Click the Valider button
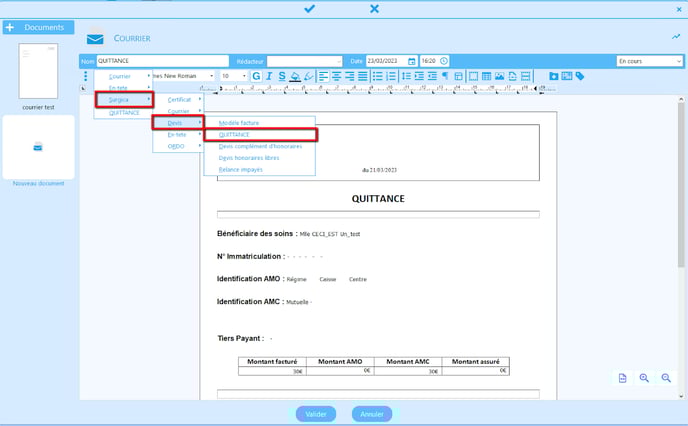The height and width of the screenshot is (426, 688). point(316,413)
